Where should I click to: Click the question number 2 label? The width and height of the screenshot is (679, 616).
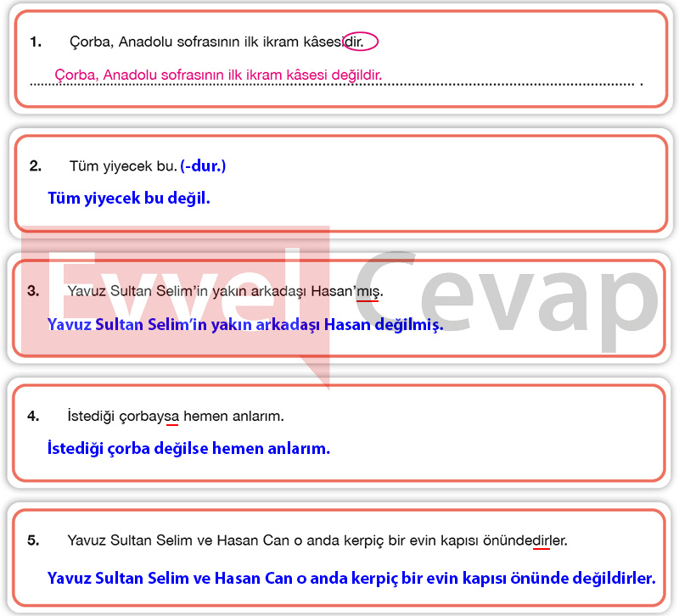35,165
